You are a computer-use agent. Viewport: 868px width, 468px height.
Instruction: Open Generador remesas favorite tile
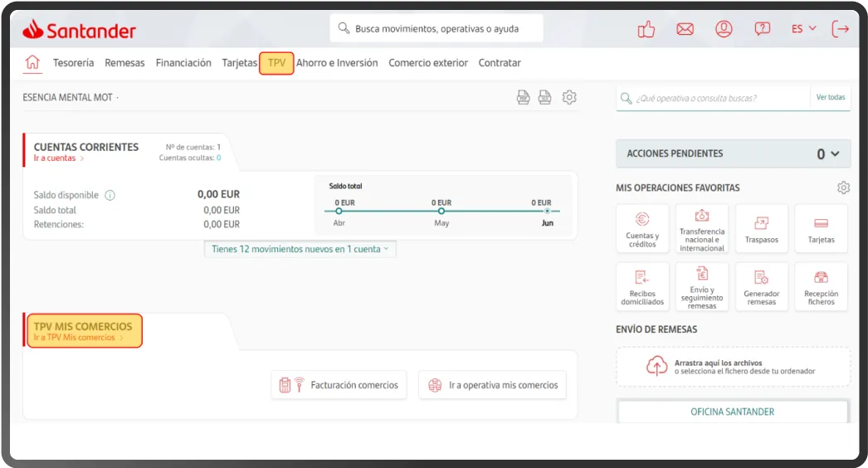762,287
